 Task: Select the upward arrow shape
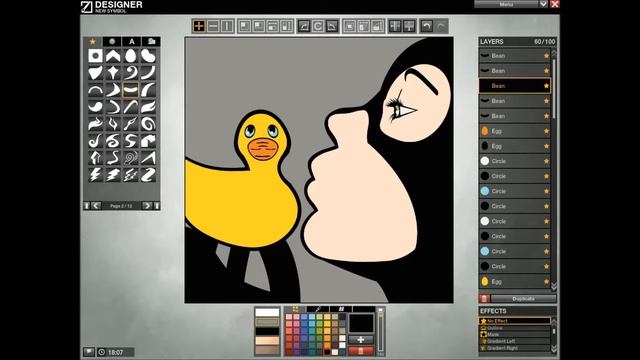pos(96,158)
